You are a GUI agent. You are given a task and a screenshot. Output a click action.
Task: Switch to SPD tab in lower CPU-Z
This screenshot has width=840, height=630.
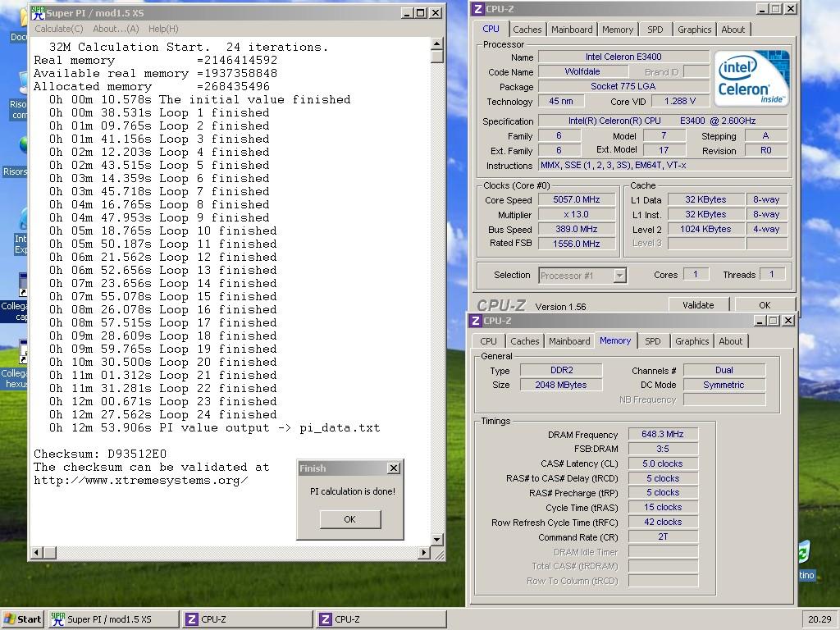pyautogui.click(x=652, y=341)
